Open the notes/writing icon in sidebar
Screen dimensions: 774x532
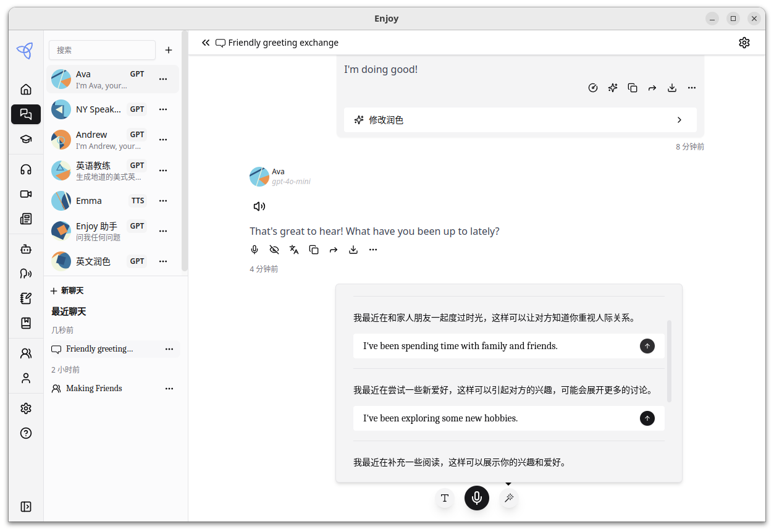25,298
